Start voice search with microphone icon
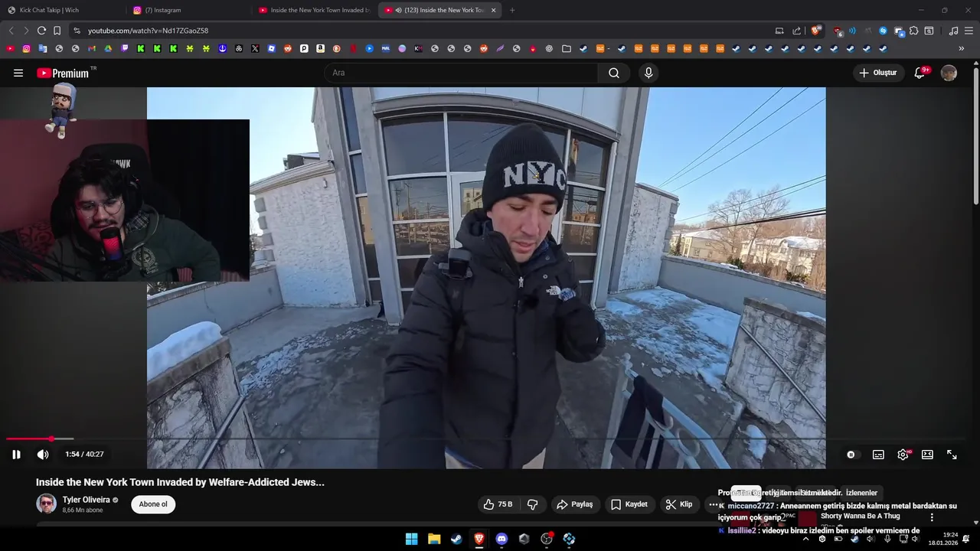Screen dimensions: 980x551 [x=648, y=73]
